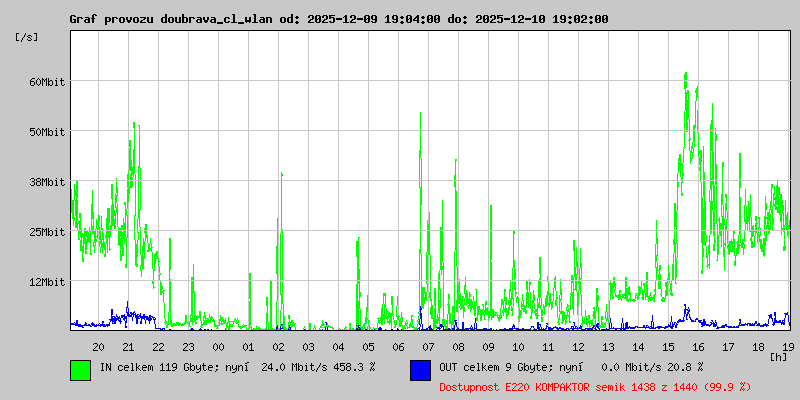The width and height of the screenshot is (800, 400).
Task: Click the 12Mbit y-axis label
Action: click(x=46, y=282)
